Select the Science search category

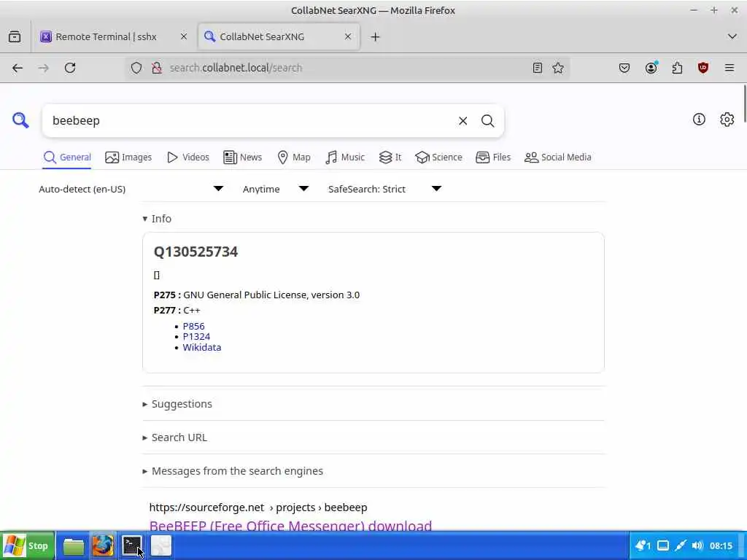(x=438, y=157)
